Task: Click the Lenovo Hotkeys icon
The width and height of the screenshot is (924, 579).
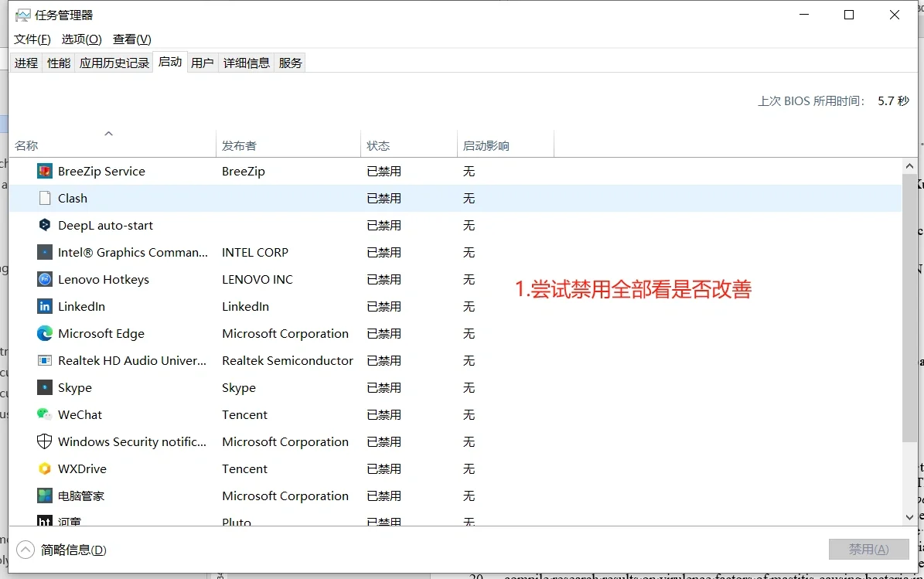Action: pos(45,279)
